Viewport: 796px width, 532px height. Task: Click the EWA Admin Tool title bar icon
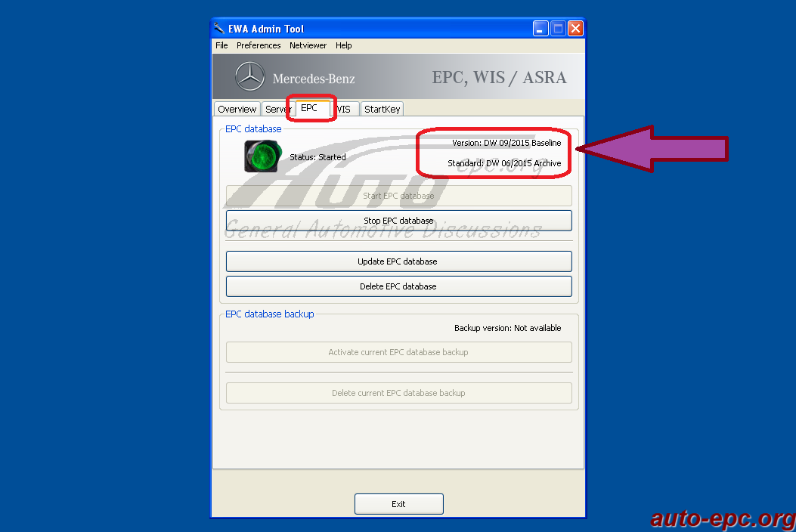[x=218, y=29]
